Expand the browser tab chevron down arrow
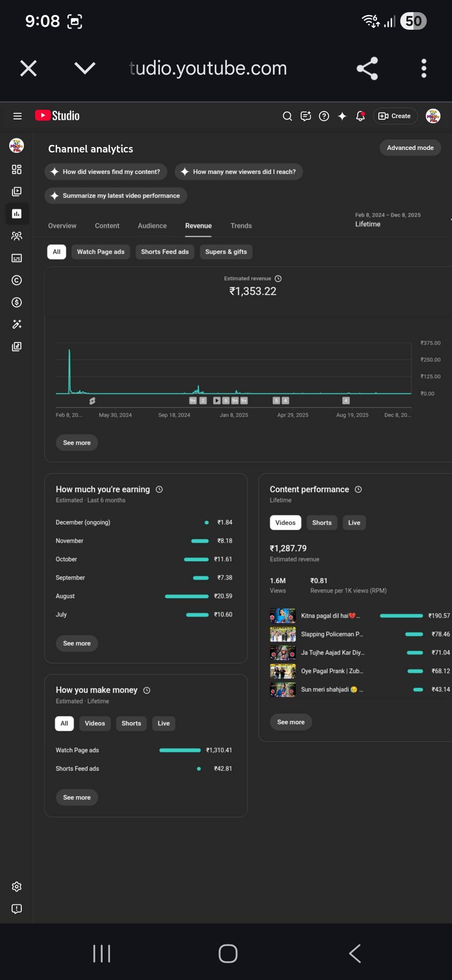The height and width of the screenshot is (980, 452). click(85, 68)
